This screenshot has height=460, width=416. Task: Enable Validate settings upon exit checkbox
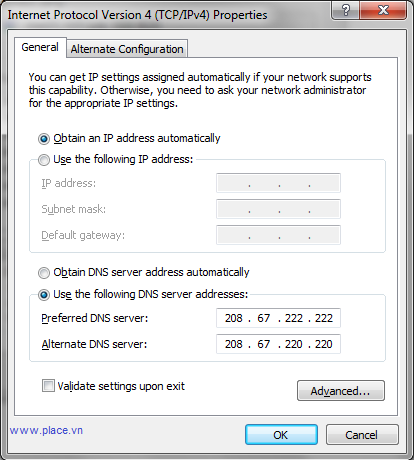(x=48, y=386)
